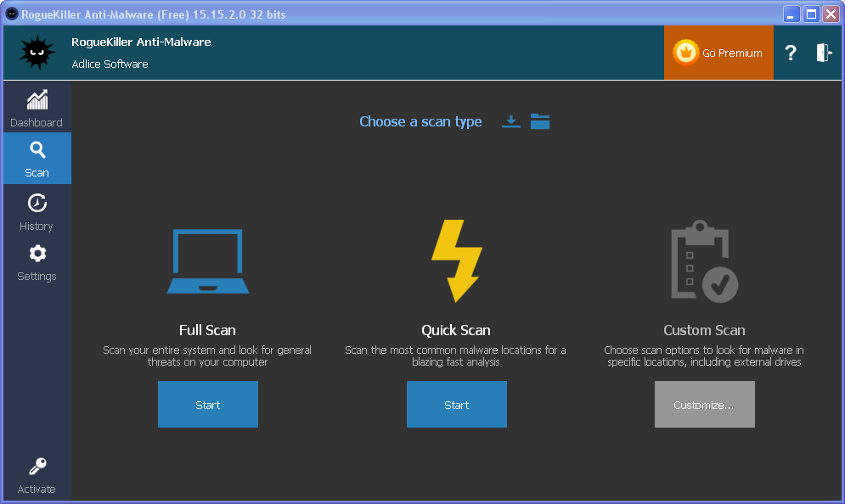The image size is (845, 504).
Task: Click the 'Custom Scan' title text
Action: tap(704, 330)
